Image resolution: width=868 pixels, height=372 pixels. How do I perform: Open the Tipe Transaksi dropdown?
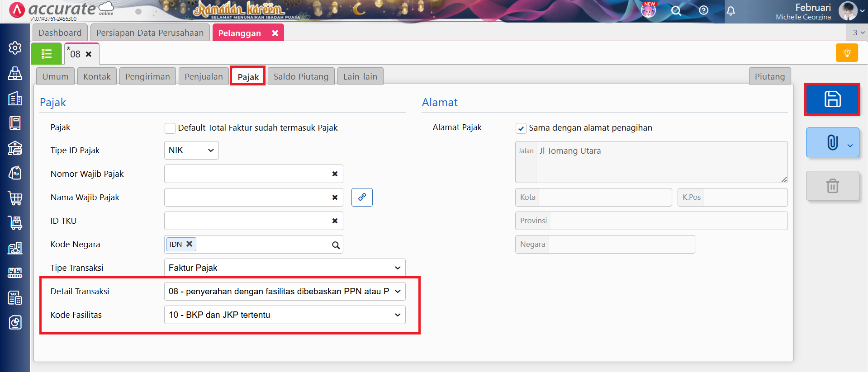coord(285,268)
